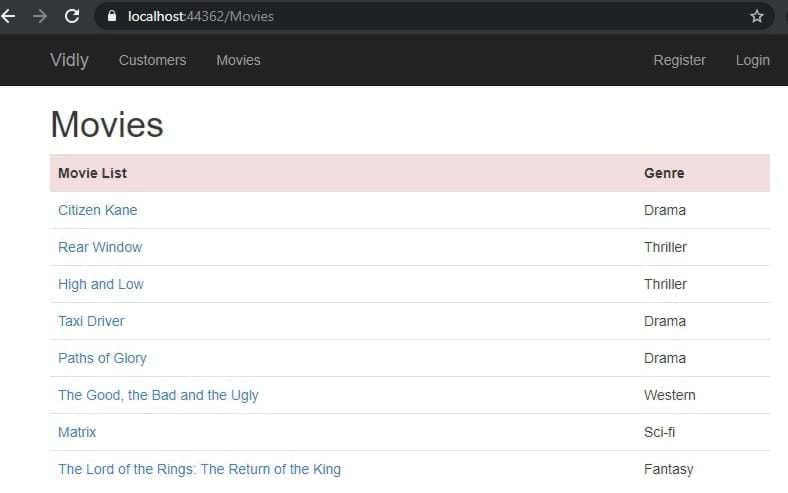Click the browser back arrow
The height and width of the screenshot is (493, 788).
(9, 16)
